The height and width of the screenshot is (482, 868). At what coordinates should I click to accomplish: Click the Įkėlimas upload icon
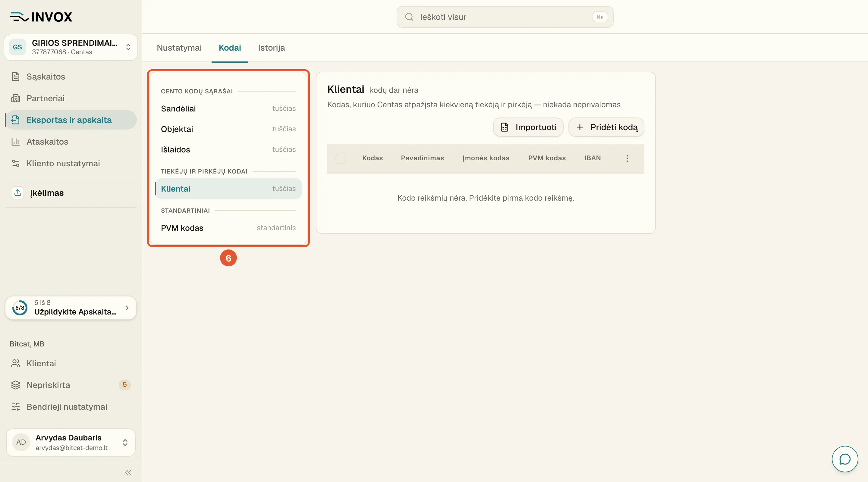click(17, 193)
